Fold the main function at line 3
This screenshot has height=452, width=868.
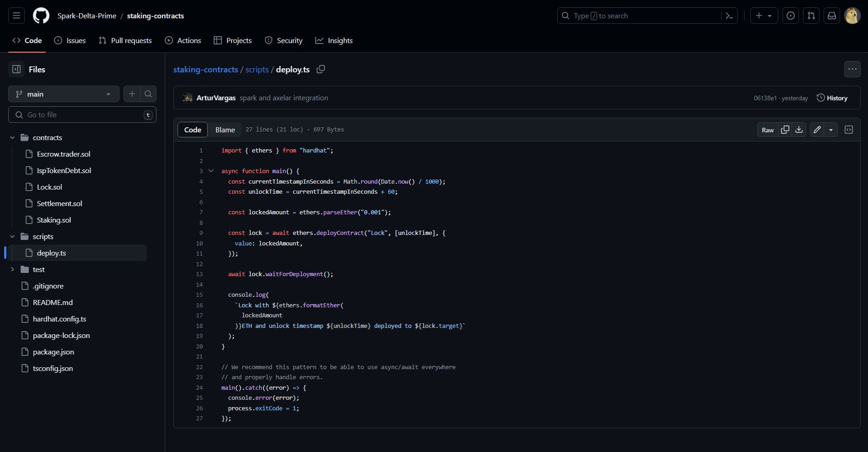pos(211,171)
